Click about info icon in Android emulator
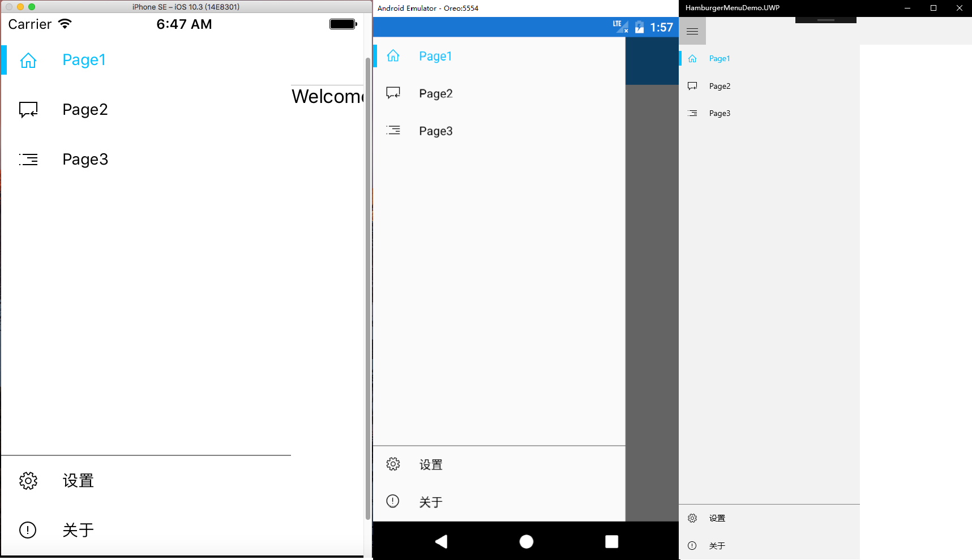This screenshot has height=560, width=972. click(x=392, y=501)
